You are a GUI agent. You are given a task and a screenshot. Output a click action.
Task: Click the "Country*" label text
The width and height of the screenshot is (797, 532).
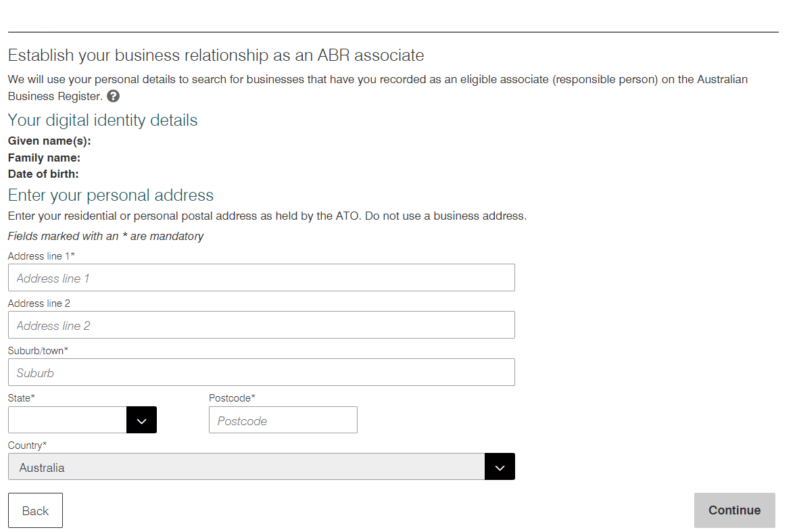tap(28, 445)
